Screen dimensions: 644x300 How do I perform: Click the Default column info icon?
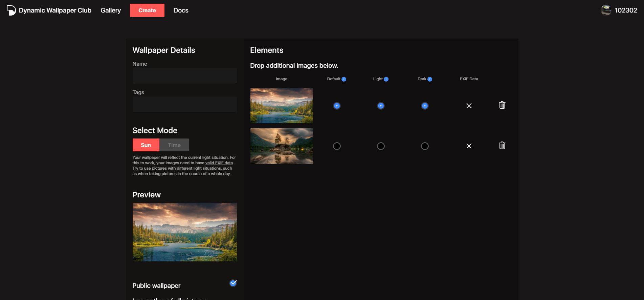[x=344, y=79]
